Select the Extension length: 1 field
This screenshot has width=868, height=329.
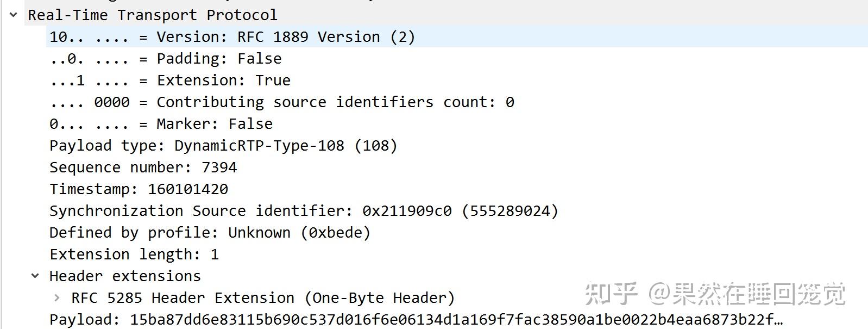pyautogui.click(x=134, y=254)
